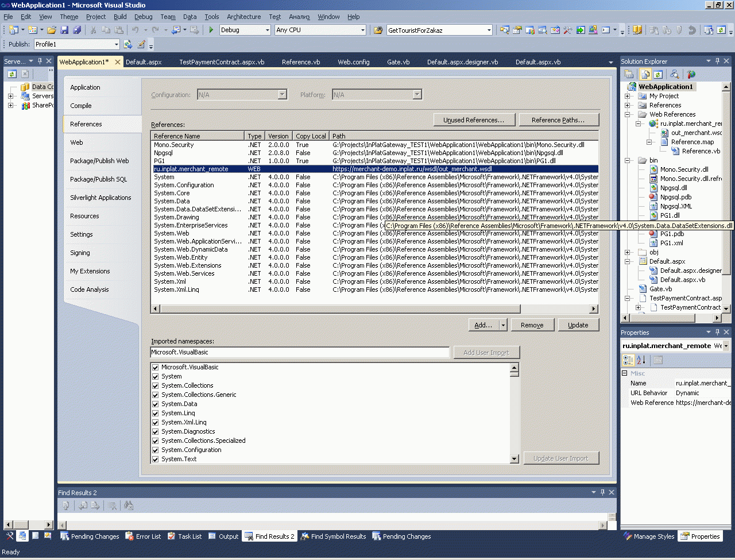Toggle the System.Collections.Generic checkbox
The height and width of the screenshot is (560, 735).
(155, 395)
